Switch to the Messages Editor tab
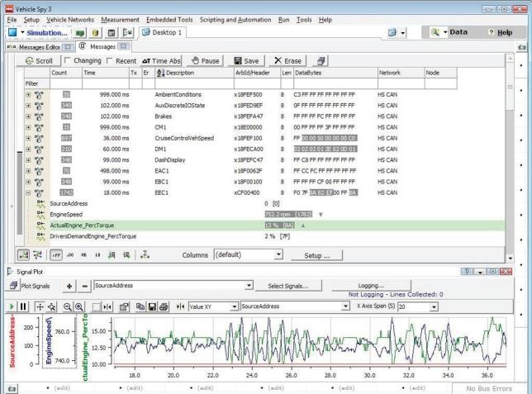 (x=40, y=47)
